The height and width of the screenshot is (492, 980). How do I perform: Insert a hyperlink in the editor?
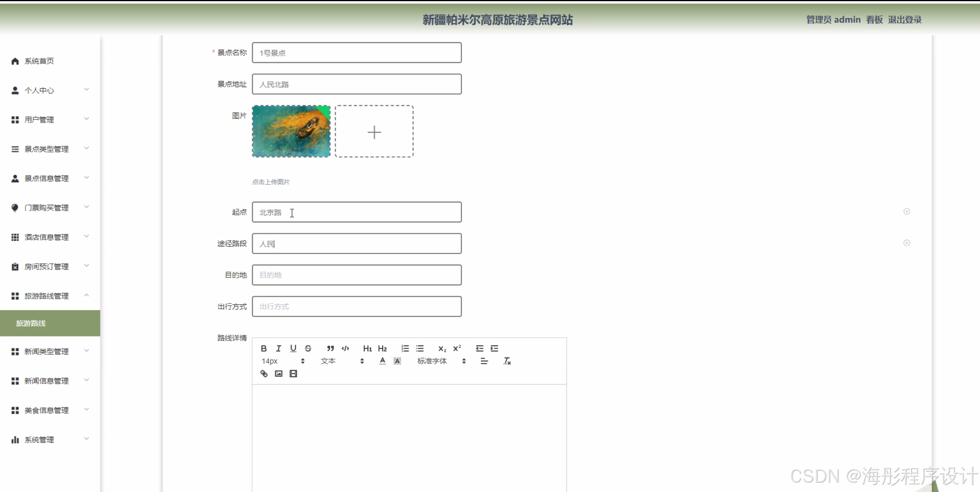(x=264, y=374)
